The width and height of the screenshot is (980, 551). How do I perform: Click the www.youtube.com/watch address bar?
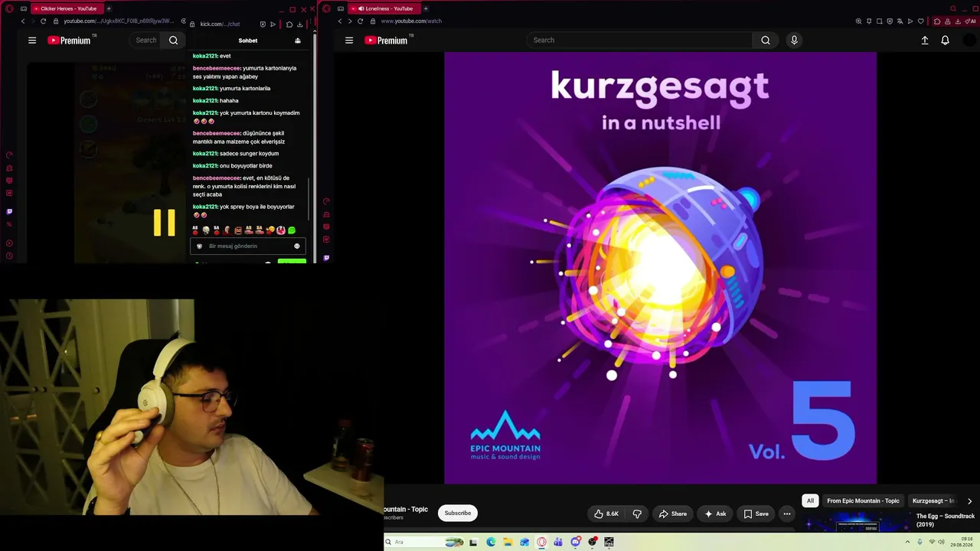(412, 21)
